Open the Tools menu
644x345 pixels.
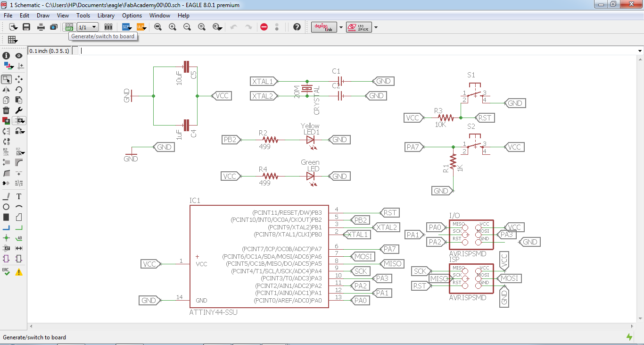click(83, 16)
